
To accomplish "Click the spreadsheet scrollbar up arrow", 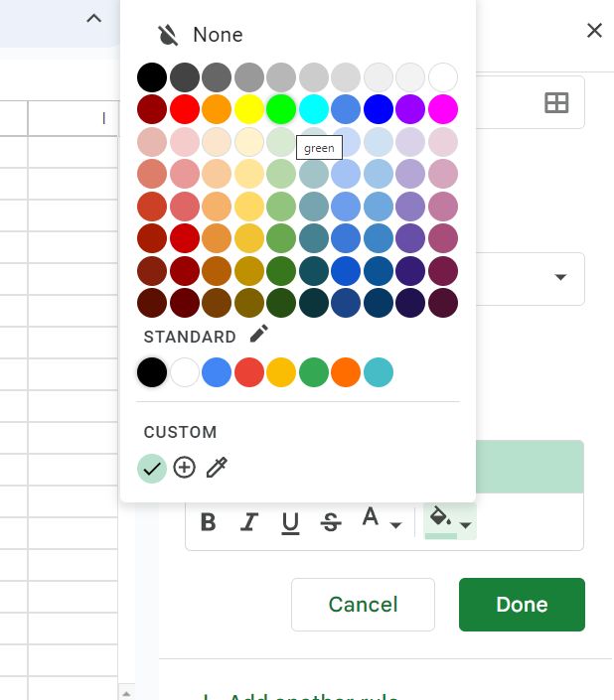I will point(126,693).
